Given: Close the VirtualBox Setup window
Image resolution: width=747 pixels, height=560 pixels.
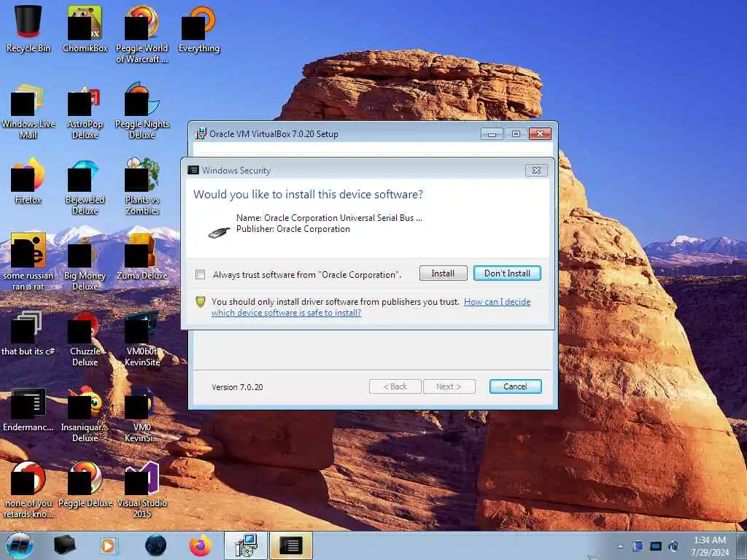Looking at the screenshot, I should (x=541, y=134).
